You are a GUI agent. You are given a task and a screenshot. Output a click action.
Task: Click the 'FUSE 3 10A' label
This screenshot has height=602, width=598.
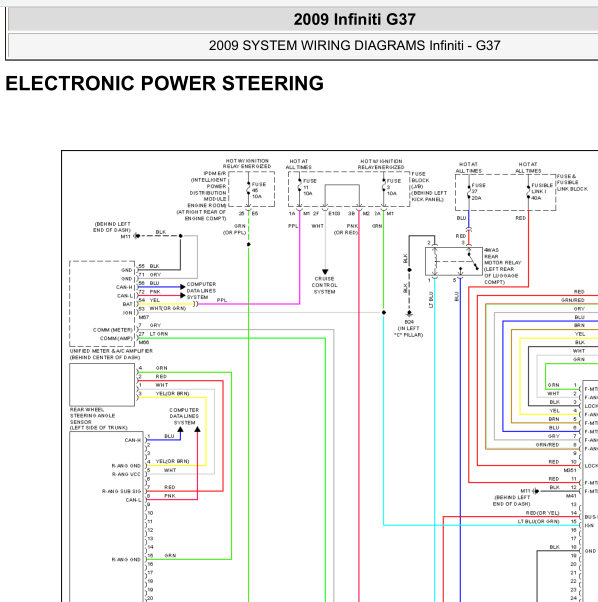pos(393,187)
